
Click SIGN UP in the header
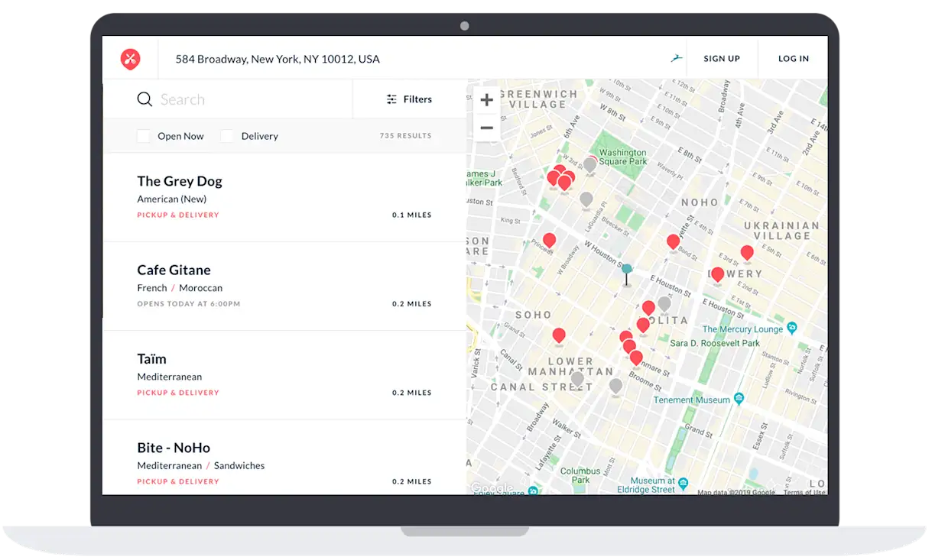(x=722, y=58)
